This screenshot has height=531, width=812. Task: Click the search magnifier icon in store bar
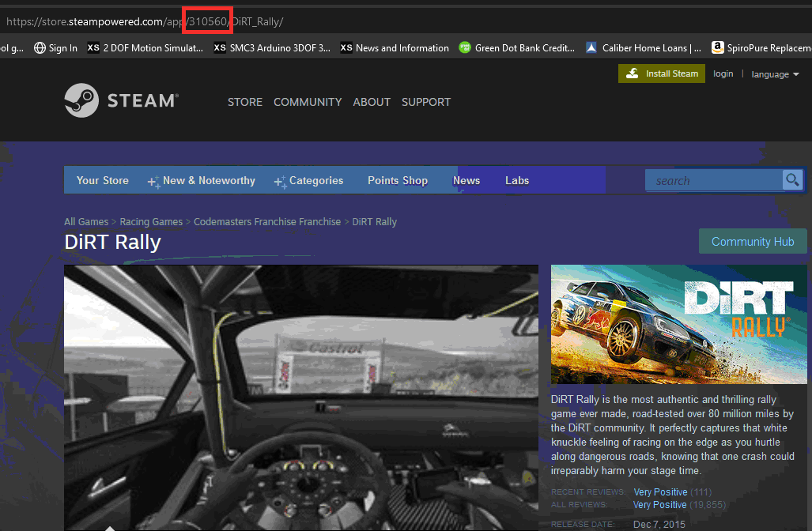[x=792, y=180]
